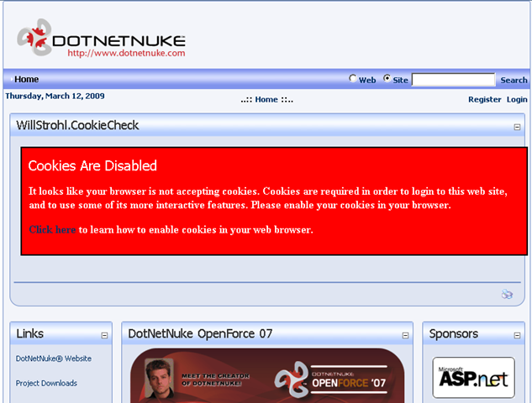The image size is (532, 403).
Task: Open the Project Downloads link
Action: [x=46, y=383]
